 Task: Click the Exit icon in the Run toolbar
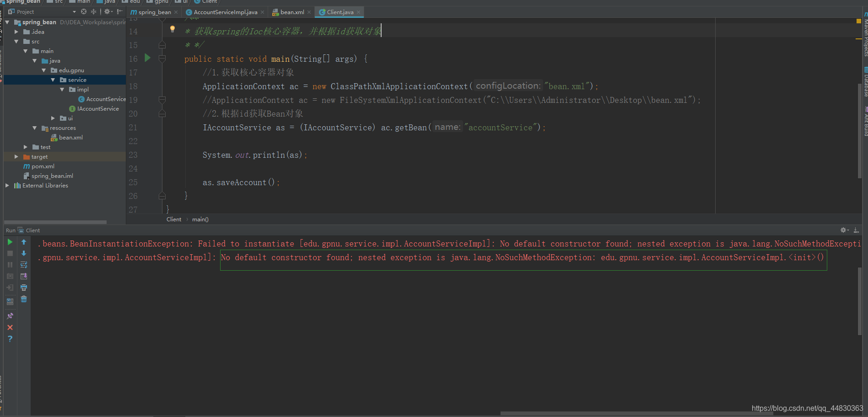tap(10, 288)
